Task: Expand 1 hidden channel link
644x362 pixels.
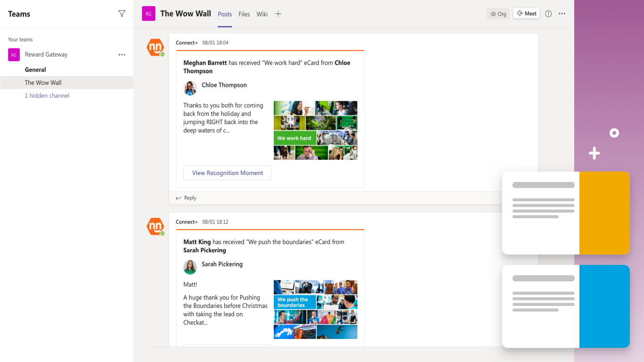Action: (x=47, y=95)
